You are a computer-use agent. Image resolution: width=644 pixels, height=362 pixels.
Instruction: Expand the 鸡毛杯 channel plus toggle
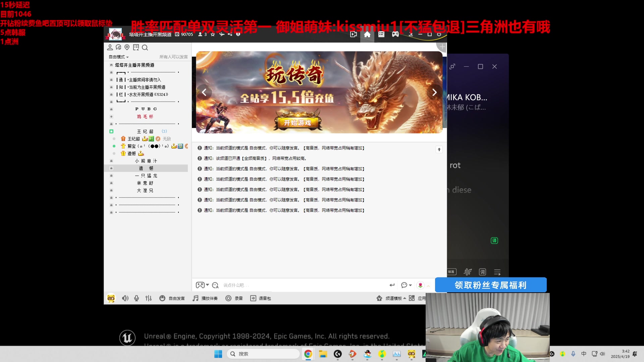tap(111, 117)
